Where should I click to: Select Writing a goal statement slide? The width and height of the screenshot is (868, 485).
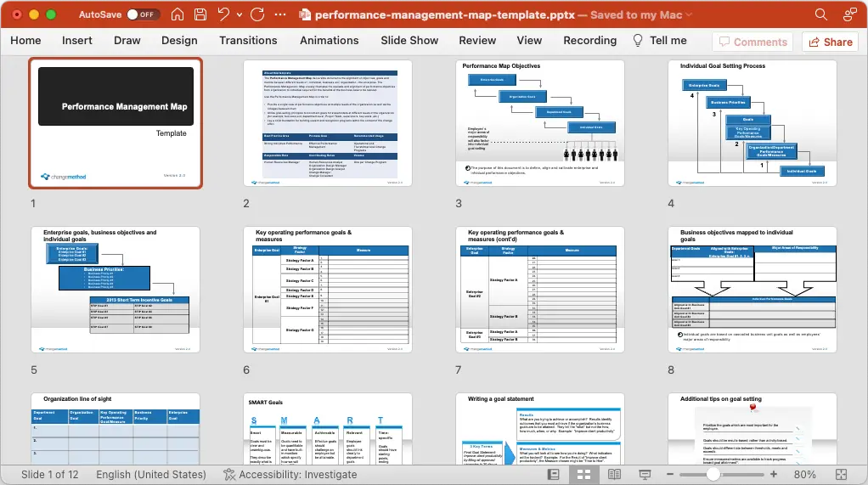pyautogui.click(x=540, y=429)
